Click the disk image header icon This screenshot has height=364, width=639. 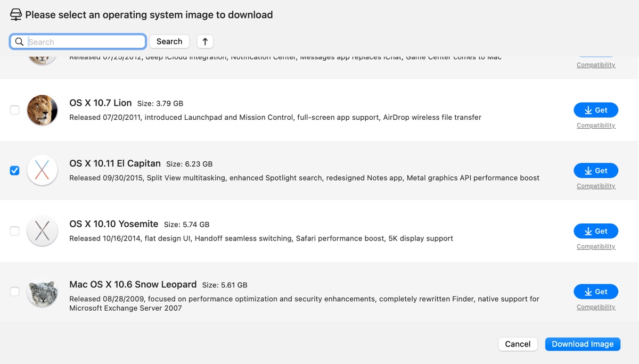[x=16, y=15]
